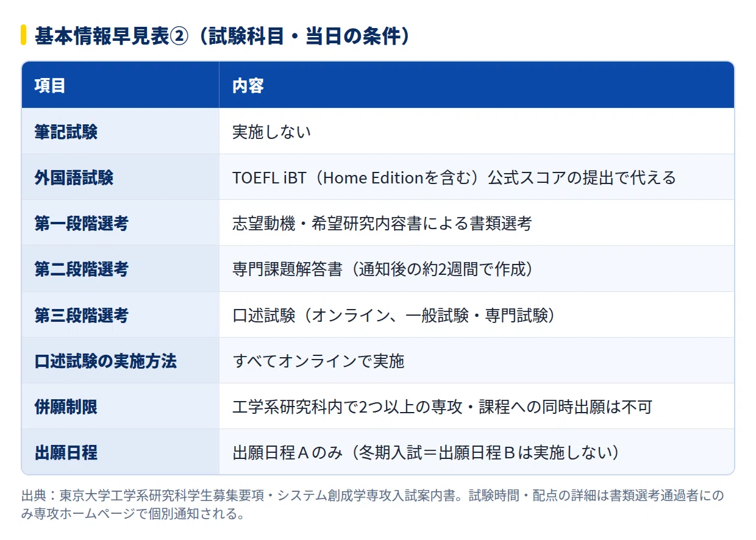This screenshot has width=756, height=540.
Task: Select the 第三段階選考 row label
Action: pyautogui.click(x=121, y=315)
